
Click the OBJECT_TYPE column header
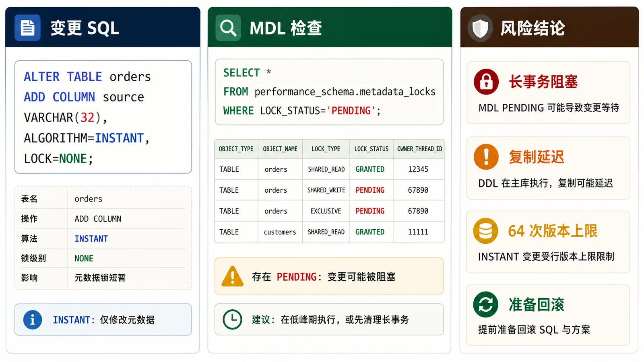tap(236, 149)
